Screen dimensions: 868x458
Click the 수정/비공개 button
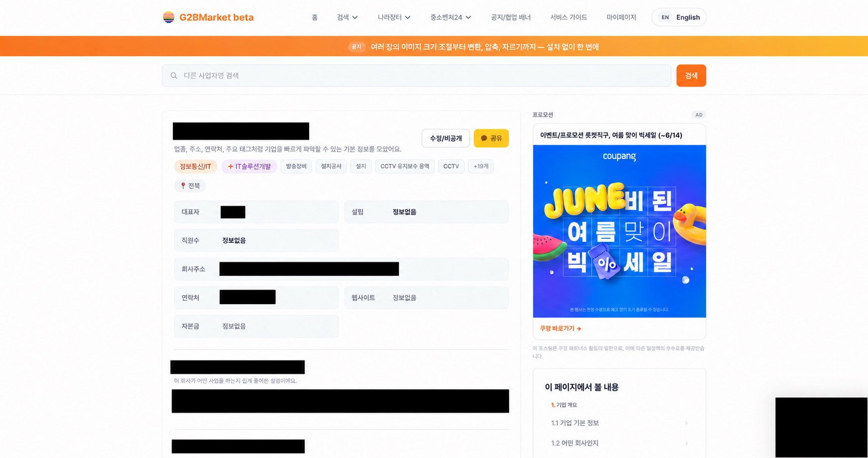pyautogui.click(x=446, y=138)
